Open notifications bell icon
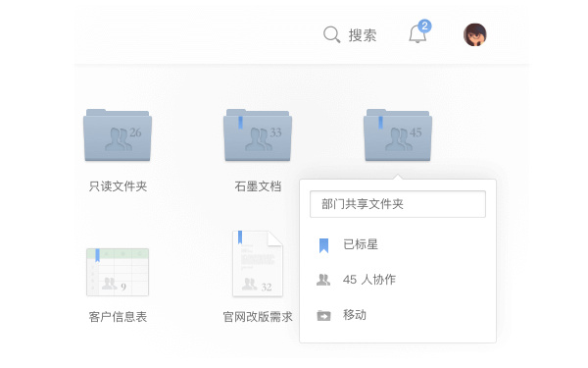The height and width of the screenshot is (368, 588). (417, 34)
